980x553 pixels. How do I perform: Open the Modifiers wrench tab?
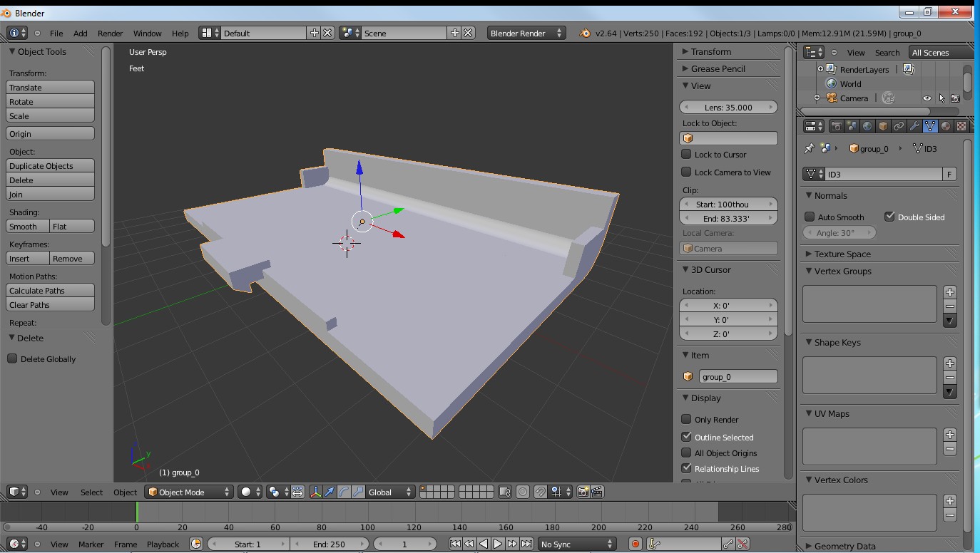point(914,126)
